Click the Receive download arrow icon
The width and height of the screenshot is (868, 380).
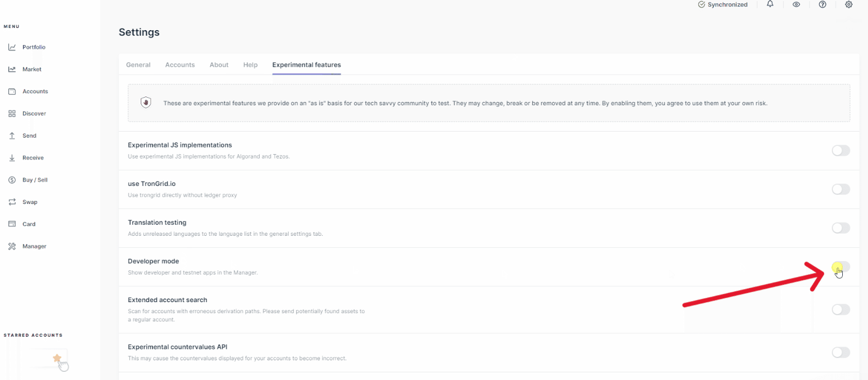(x=12, y=158)
